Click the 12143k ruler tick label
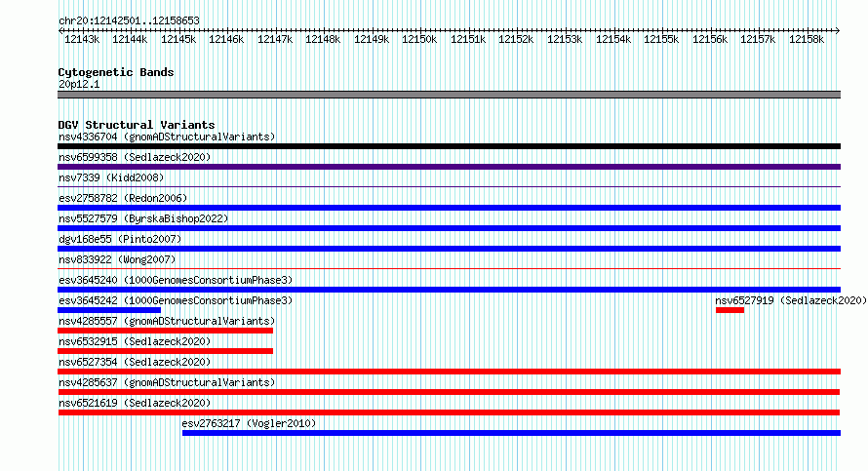The width and height of the screenshot is (868, 471). pos(82,39)
